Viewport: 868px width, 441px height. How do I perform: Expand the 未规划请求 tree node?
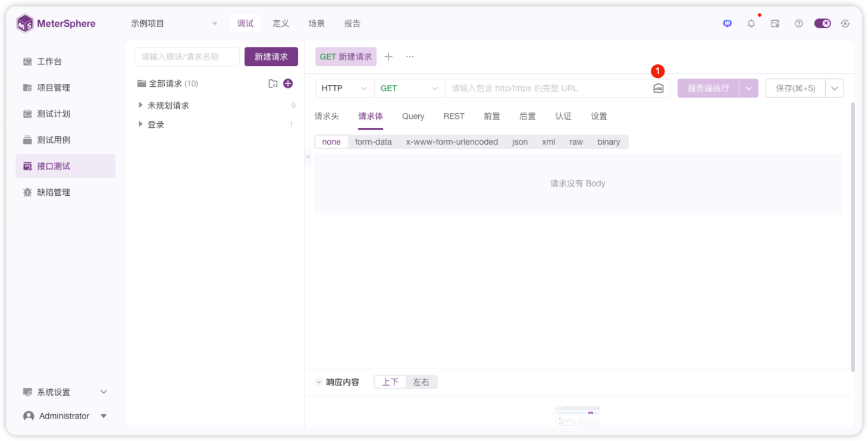(141, 105)
